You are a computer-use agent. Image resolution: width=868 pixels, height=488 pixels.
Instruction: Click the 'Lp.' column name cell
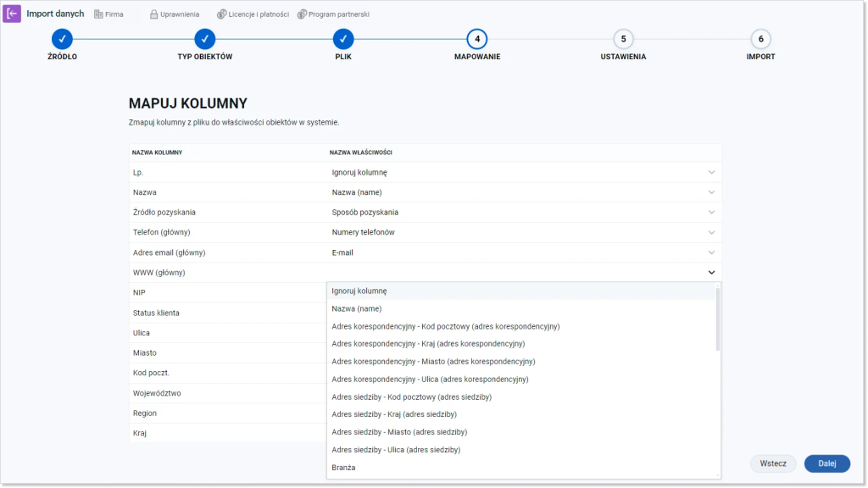pyautogui.click(x=138, y=173)
